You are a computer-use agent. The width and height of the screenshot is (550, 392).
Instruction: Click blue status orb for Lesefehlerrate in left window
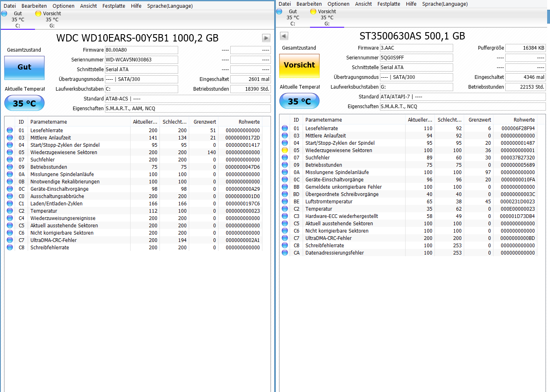10,130
